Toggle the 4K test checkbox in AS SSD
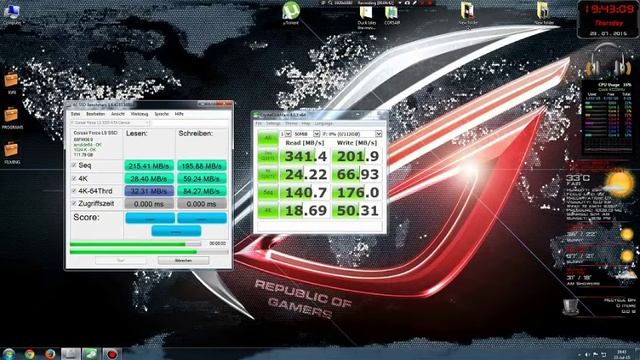 [x=74, y=178]
